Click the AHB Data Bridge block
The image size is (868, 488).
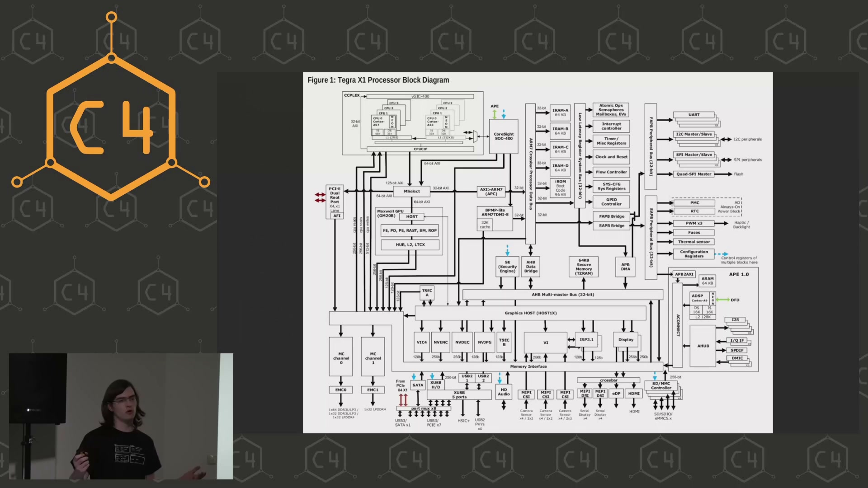531,267
